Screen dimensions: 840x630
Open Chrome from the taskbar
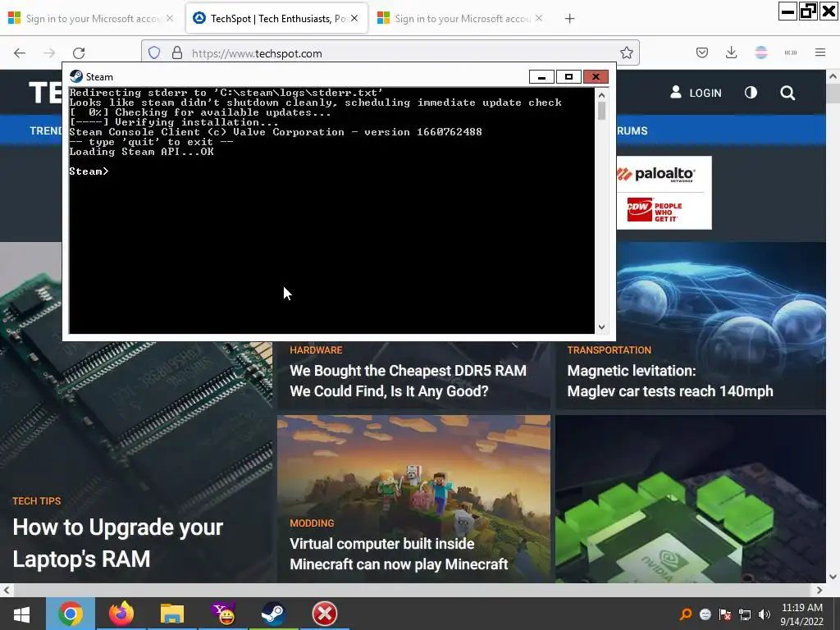tap(71, 614)
